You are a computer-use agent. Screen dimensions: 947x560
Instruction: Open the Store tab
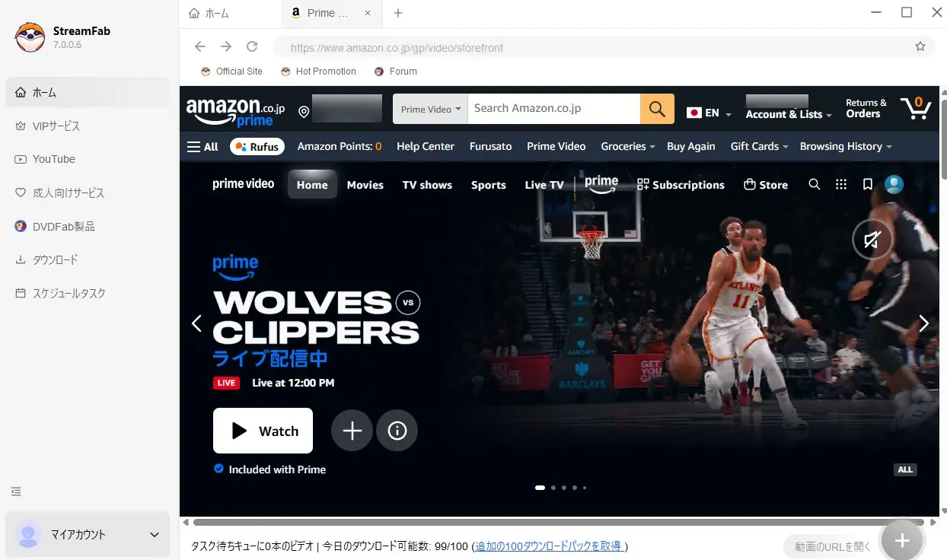click(766, 185)
